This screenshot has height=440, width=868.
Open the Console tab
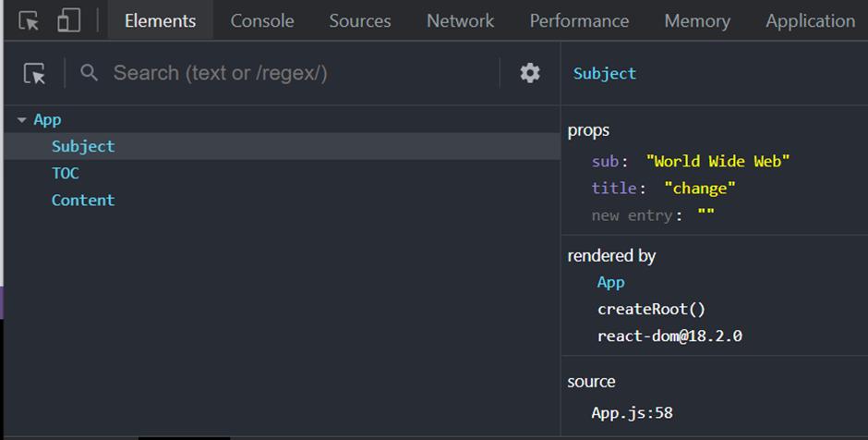pyautogui.click(x=262, y=20)
